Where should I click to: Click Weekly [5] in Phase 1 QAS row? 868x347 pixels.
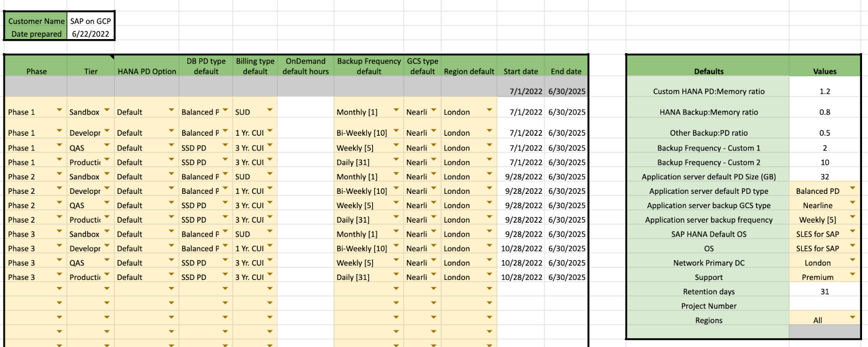coord(355,148)
